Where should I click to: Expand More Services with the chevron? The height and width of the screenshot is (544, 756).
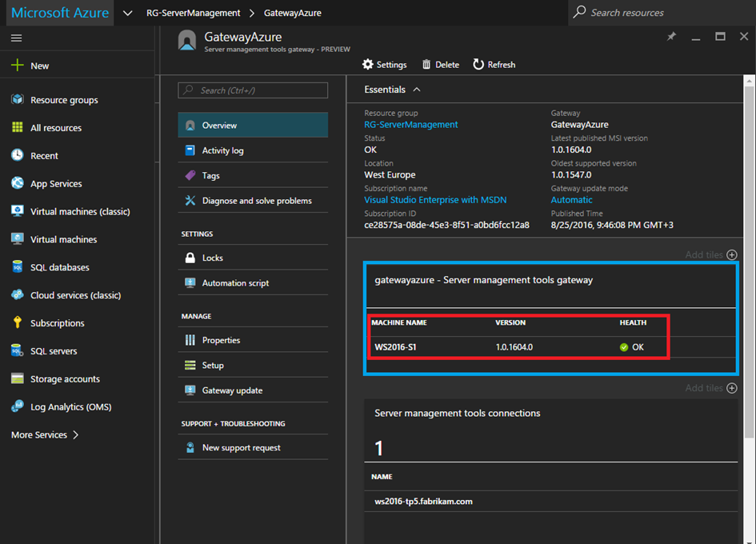point(76,435)
